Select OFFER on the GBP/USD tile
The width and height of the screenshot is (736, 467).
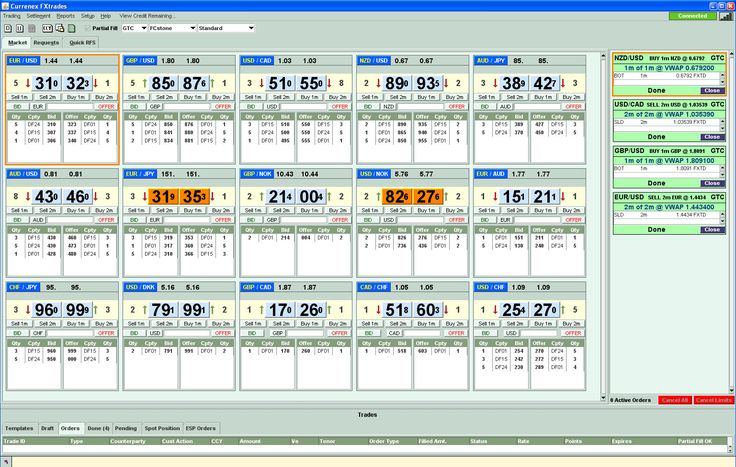point(223,107)
